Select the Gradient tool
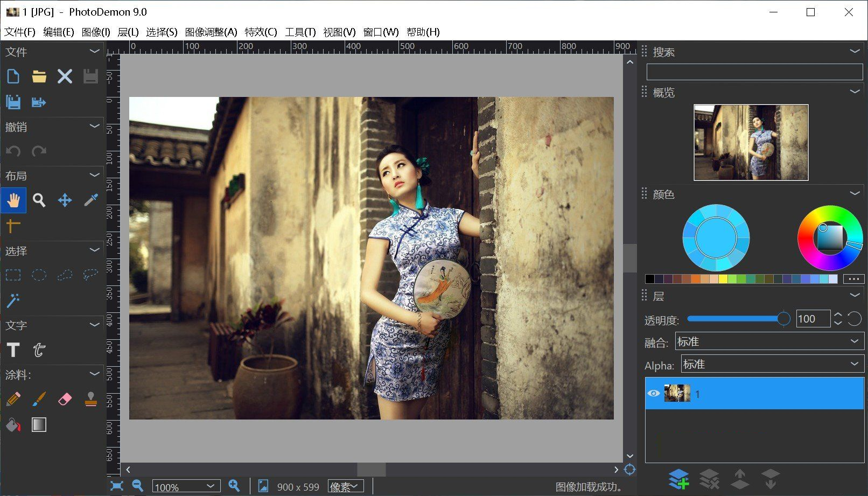Screen dimensions: 868x496 coord(39,425)
